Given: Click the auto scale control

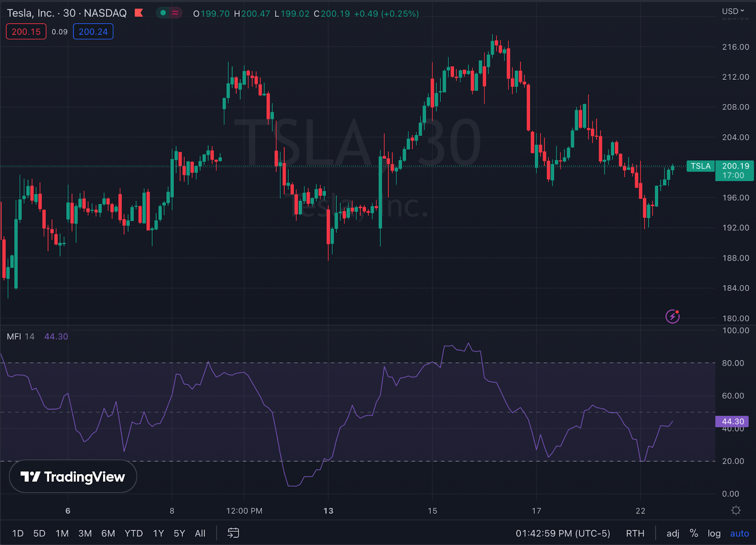Looking at the screenshot, I should pyautogui.click(x=739, y=533).
